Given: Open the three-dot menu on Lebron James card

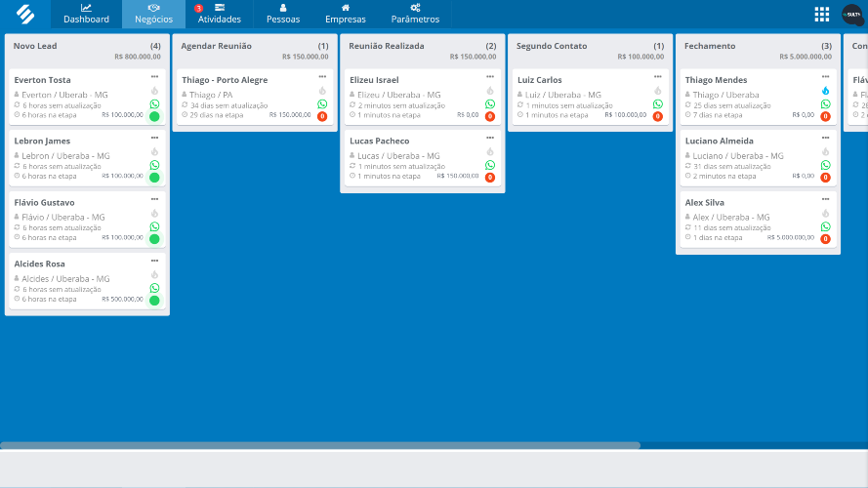Looking at the screenshot, I should click(x=154, y=138).
